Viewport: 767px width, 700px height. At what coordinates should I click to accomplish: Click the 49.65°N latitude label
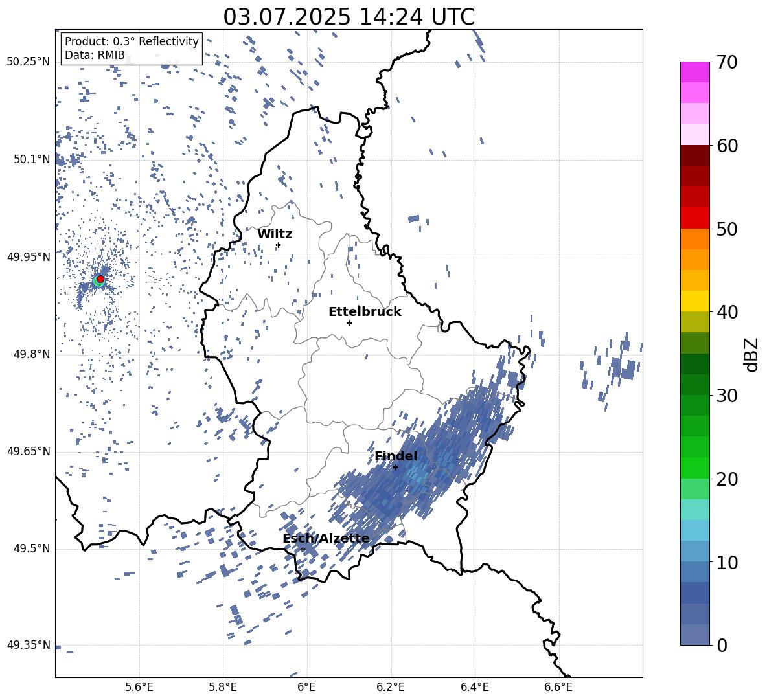29,451
